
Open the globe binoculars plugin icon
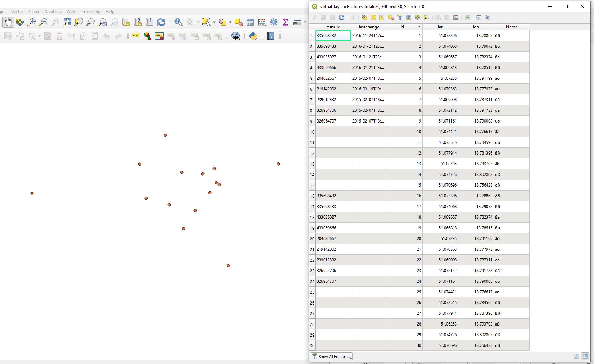(236, 36)
